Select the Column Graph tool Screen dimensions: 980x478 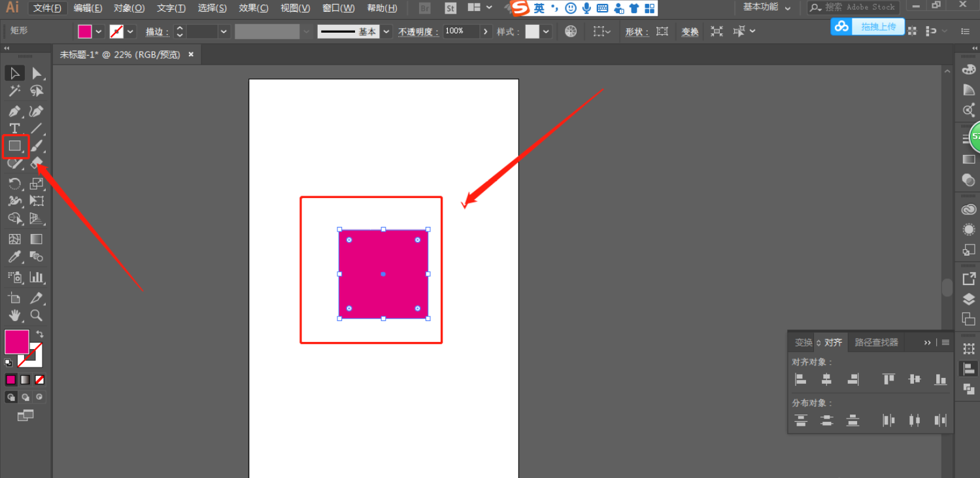pos(37,277)
